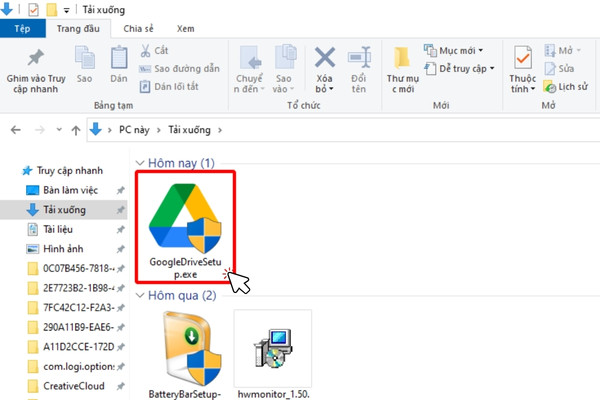Viewport: 600px width, 400px height.
Task: Click the Đổi tên rename icon
Action: pyautogui.click(x=359, y=57)
